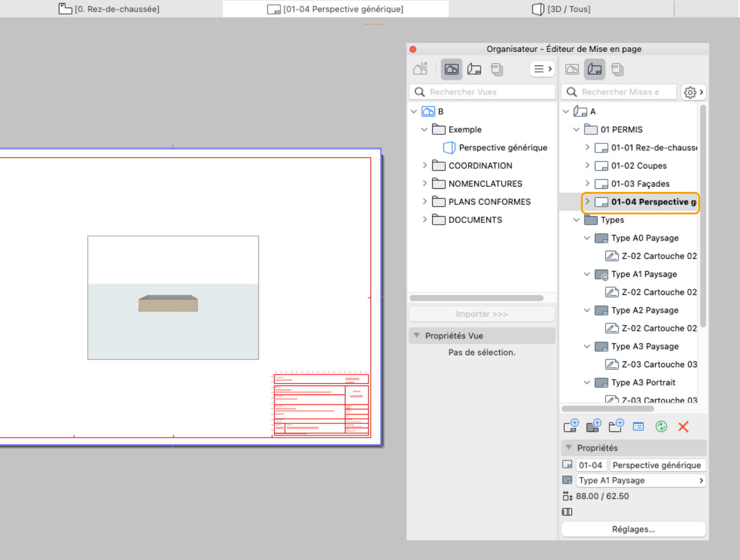Collapse Type A0 Paysage master
This screenshot has width=740, height=560.
pos(587,238)
